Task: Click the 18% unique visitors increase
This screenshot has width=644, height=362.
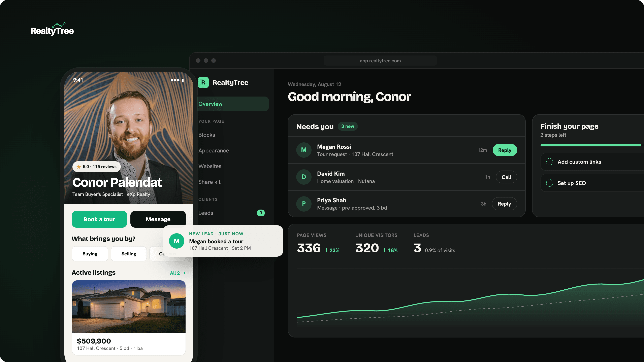Action: [x=390, y=250]
